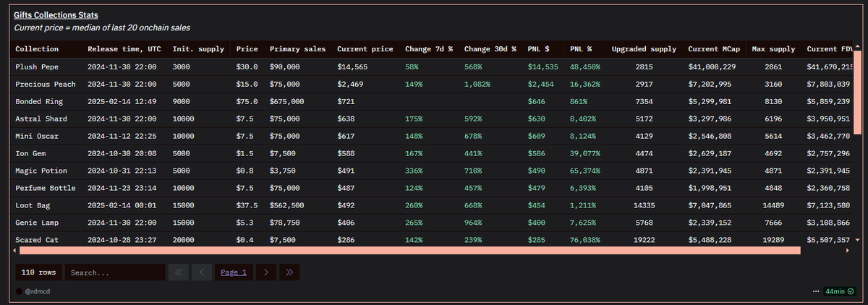Click Genie Lamp upgraded supply 5768
868x305 pixels.
644,223
